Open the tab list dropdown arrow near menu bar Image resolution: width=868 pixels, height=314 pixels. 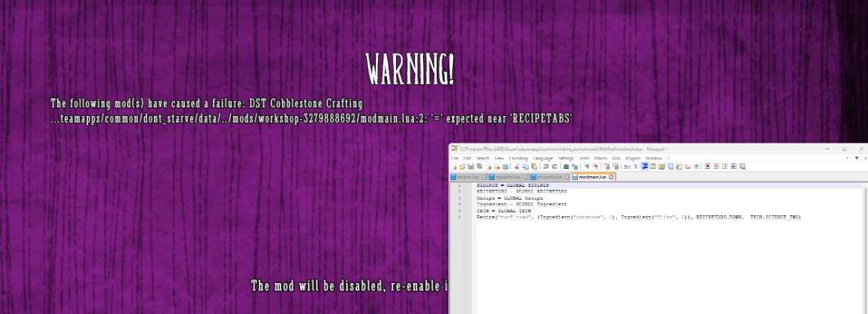[x=857, y=158]
